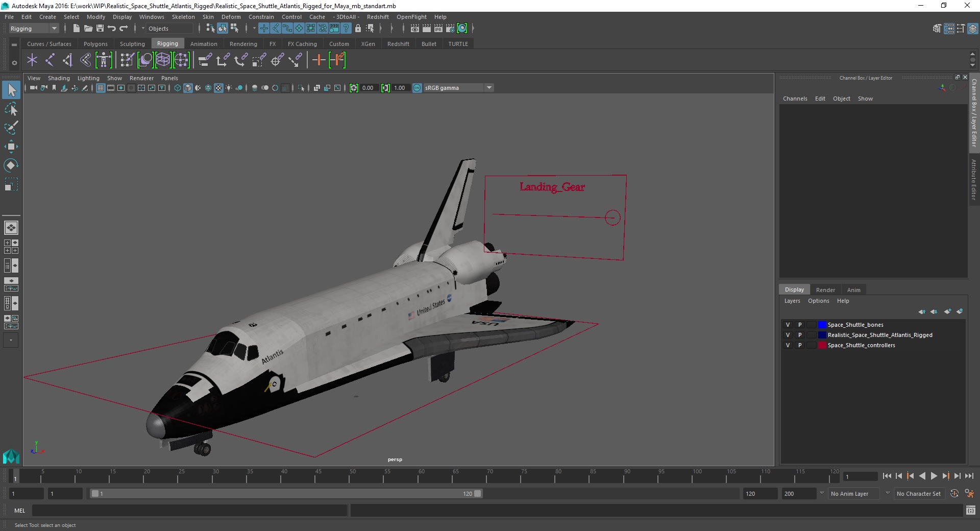Open the Deform menu

pos(231,17)
